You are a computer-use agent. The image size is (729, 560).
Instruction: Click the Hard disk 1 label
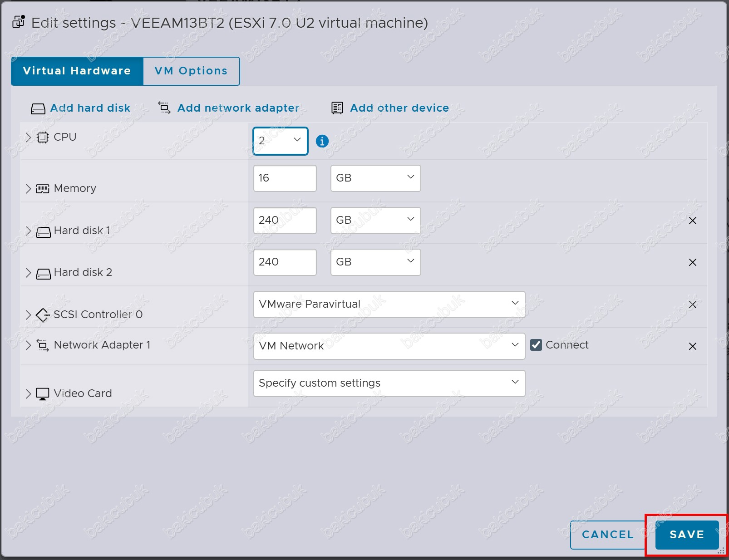(82, 231)
